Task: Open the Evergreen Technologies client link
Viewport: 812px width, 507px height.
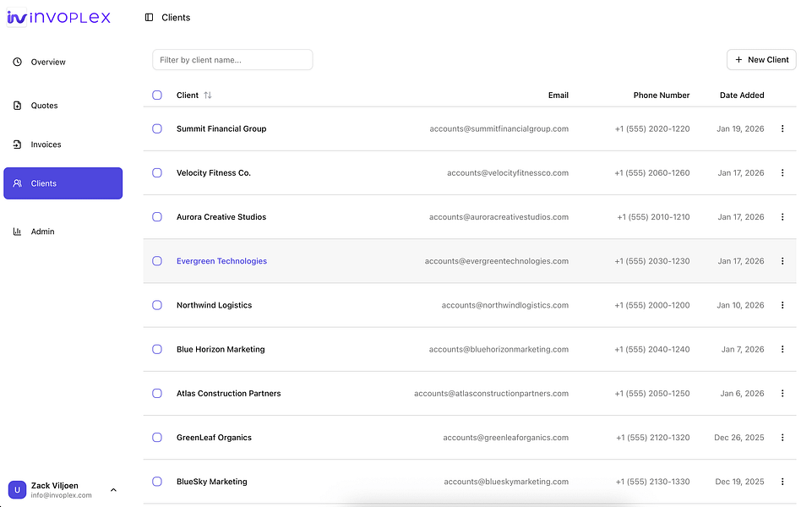Action: 221,261
